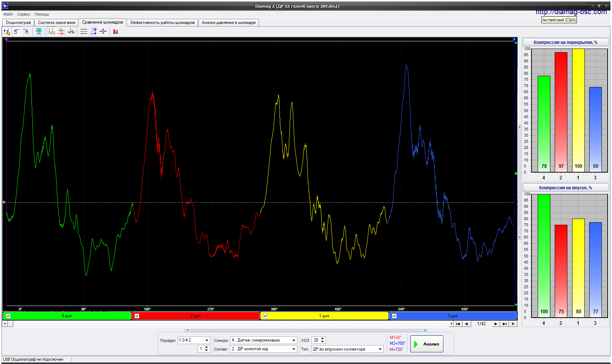Go to previous frame
The width and height of the screenshot is (612, 364).
[466, 324]
